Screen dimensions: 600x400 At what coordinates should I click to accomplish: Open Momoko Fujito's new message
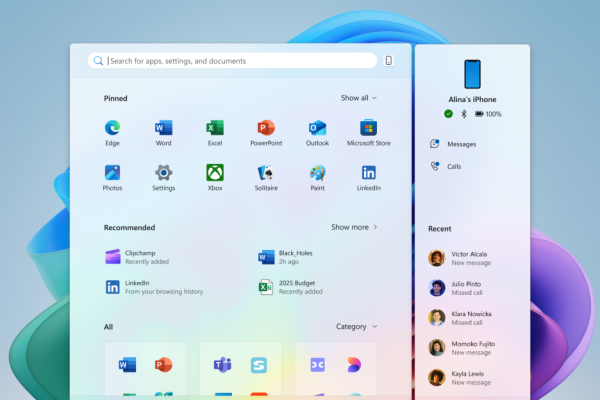pos(461,348)
